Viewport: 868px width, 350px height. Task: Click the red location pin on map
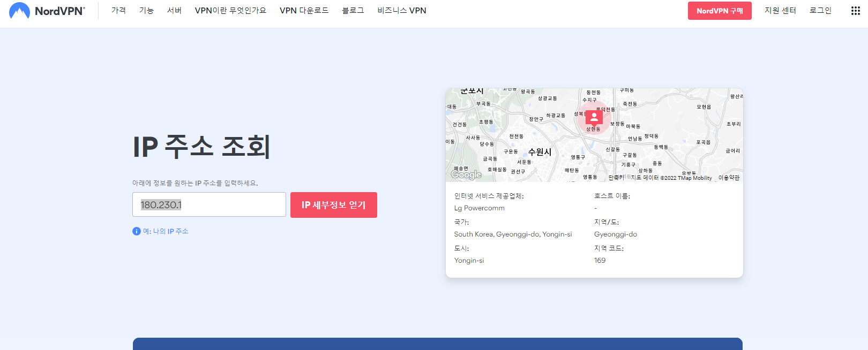(x=594, y=118)
